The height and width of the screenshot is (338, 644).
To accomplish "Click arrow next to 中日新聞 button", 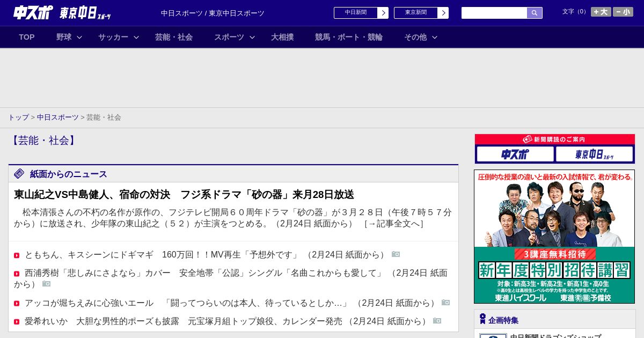I will (383, 13).
